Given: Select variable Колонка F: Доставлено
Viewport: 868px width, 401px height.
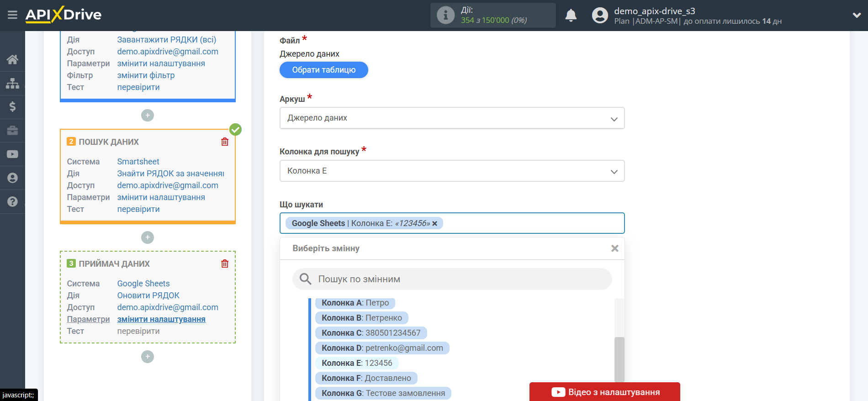Looking at the screenshot, I should tap(366, 378).
